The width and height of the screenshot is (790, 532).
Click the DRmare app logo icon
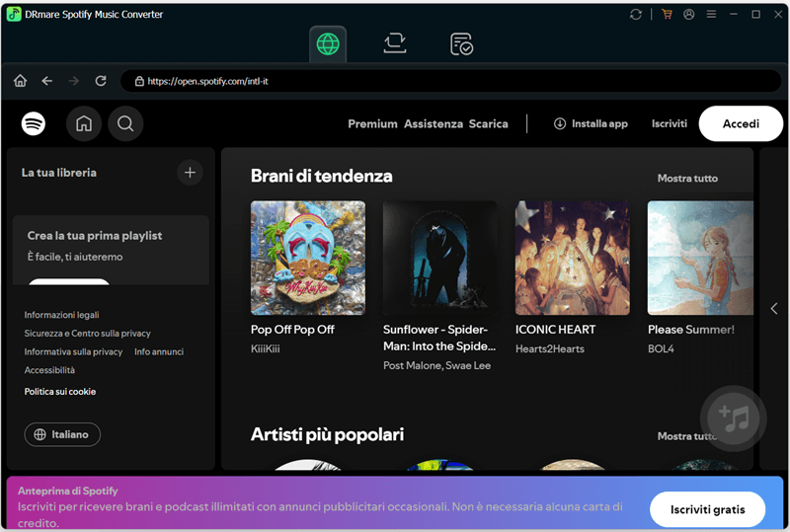(14, 14)
